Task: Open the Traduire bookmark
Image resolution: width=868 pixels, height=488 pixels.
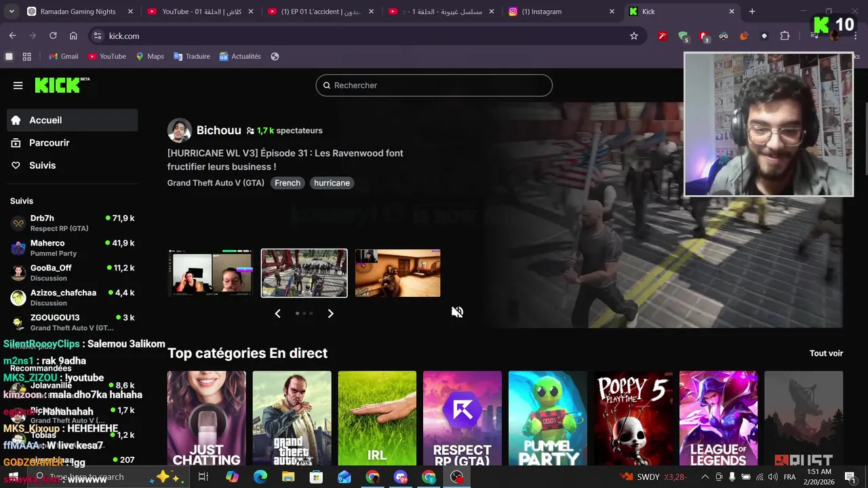Action: (192, 56)
